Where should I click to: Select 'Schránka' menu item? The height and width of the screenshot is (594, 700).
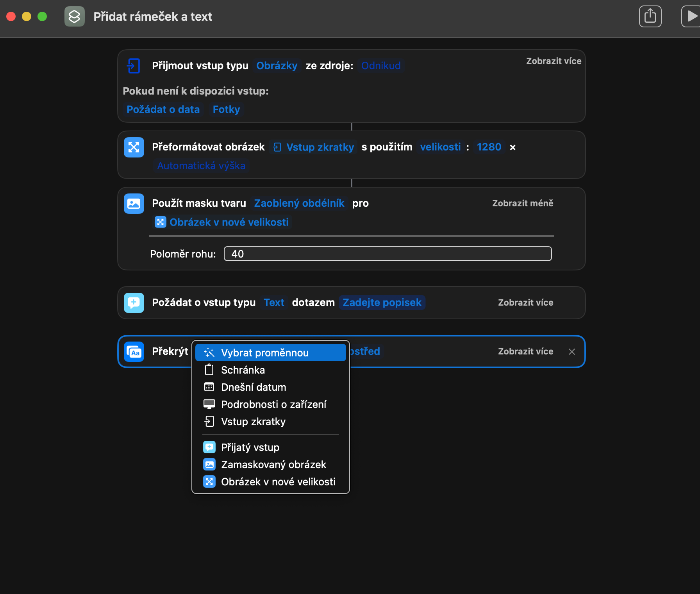(x=243, y=370)
